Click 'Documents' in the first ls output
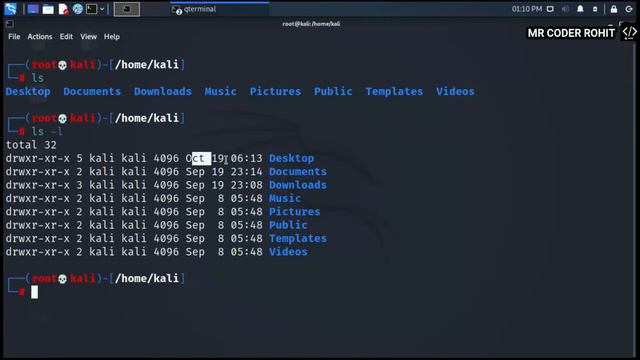Screen dimensions: 640x360 pyautogui.click(x=92, y=91)
